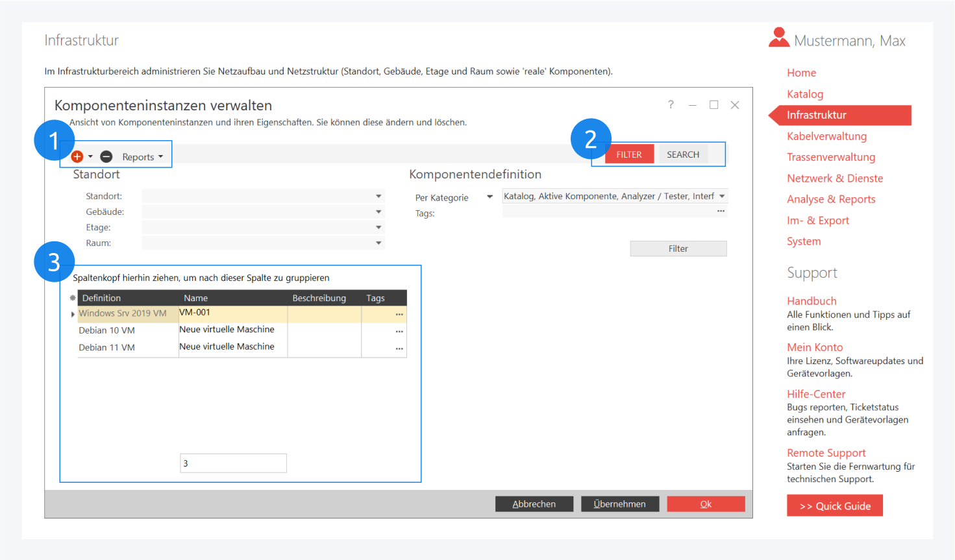Expand the Windows Srv 2019 VM row
This screenshot has width=955, height=560.
coord(73,314)
